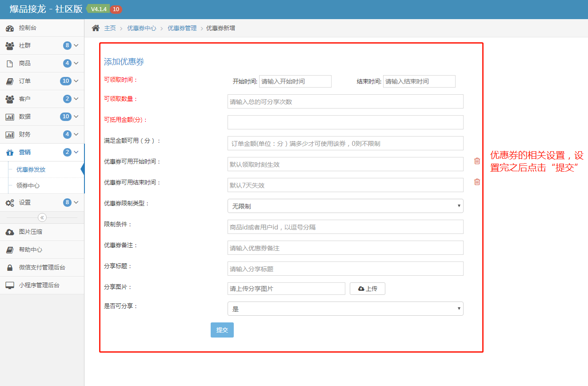Click the 上传 upload button
The width and height of the screenshot is (588, 386).
[368, 289]
